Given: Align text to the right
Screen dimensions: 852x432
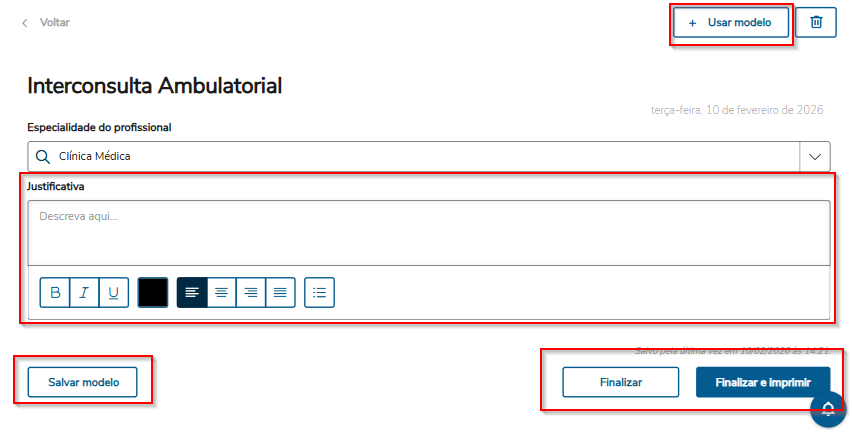Looking at the screenshot, I should point(251,292).
